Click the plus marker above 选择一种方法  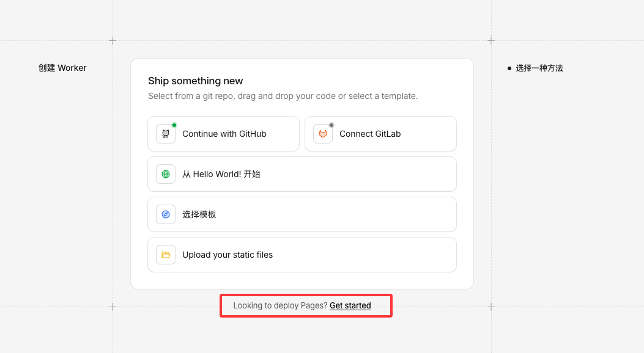click(x=490, y=41)
